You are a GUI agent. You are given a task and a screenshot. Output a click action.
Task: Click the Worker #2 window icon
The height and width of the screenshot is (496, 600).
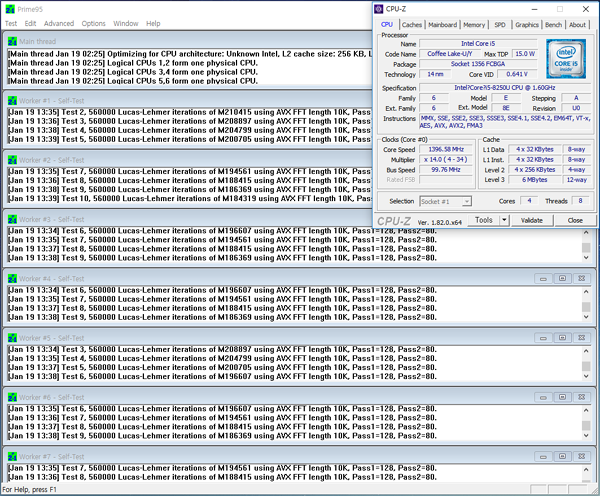pyautogui.click(x=12, y=160)
